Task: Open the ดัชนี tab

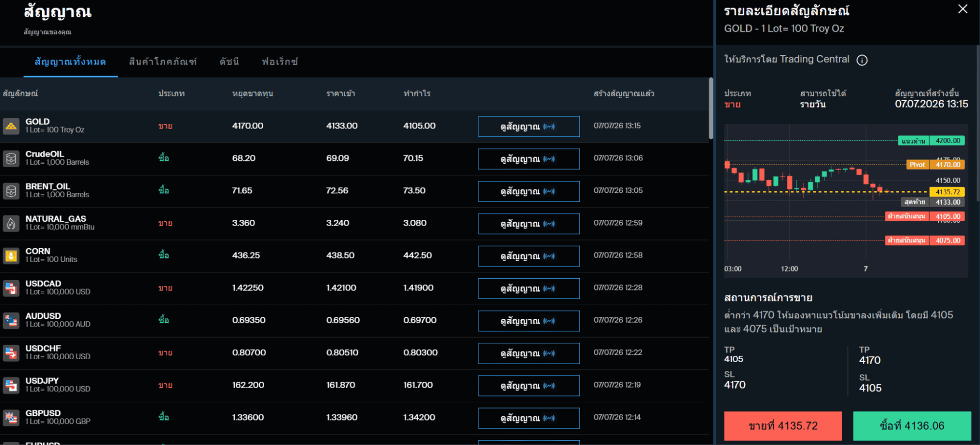Action: tap(229, 62)
